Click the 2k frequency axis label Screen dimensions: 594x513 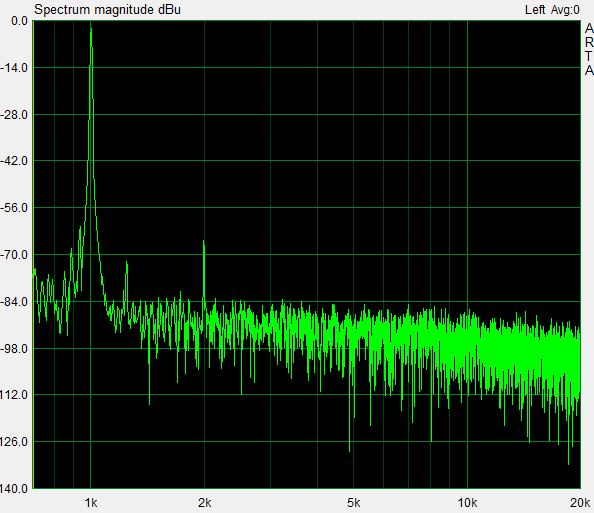pos(205,503)
